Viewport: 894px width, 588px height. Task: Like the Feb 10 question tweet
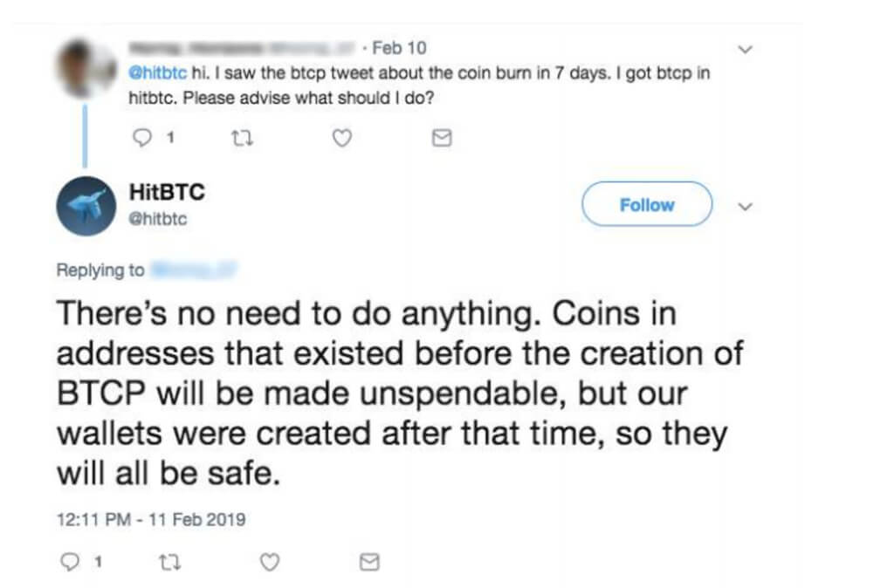coord(342,138)
